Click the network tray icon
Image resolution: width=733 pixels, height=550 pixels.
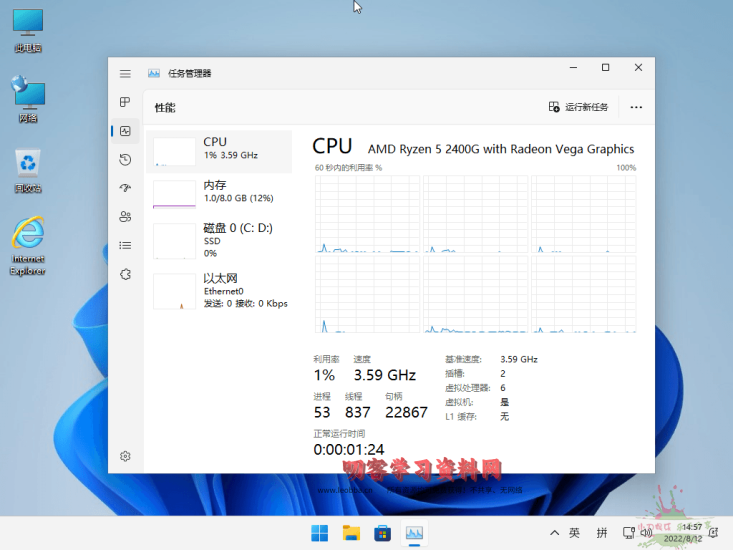629,533
